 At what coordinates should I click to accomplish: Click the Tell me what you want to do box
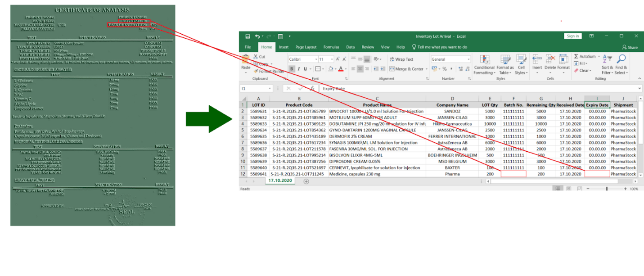(x=439, y=47)
